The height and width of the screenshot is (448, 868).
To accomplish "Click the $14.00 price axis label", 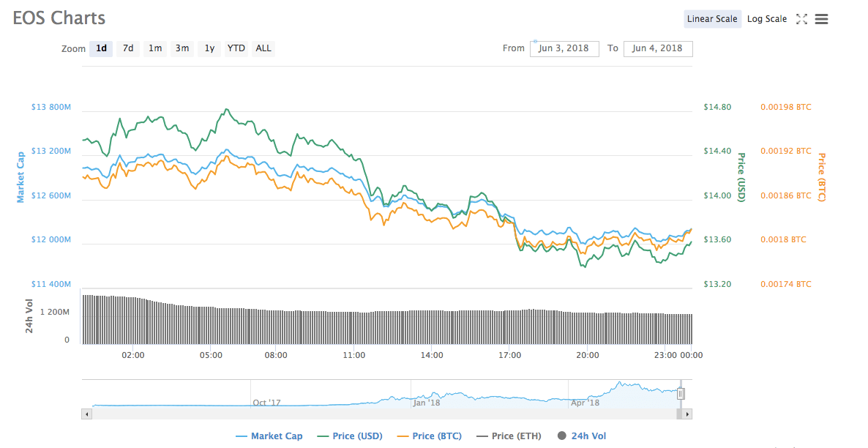I will (717, 195).
